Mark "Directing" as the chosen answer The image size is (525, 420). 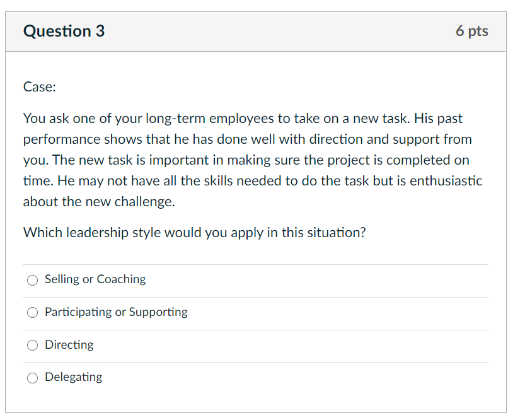pos(32,346)
